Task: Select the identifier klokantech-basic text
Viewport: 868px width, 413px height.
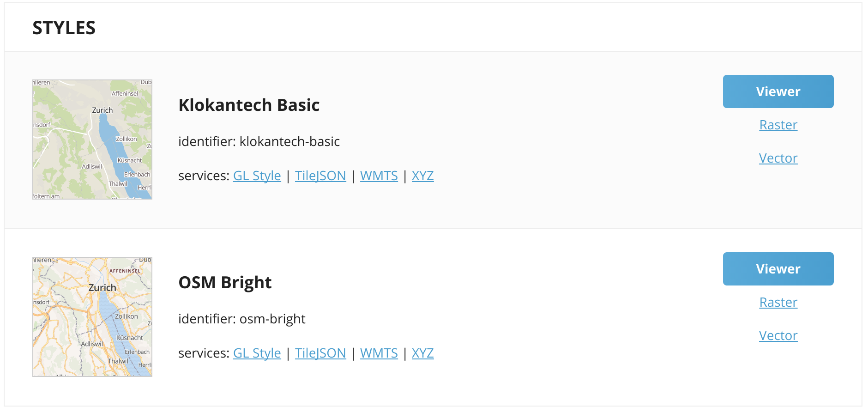Action: tap(259, 141)
